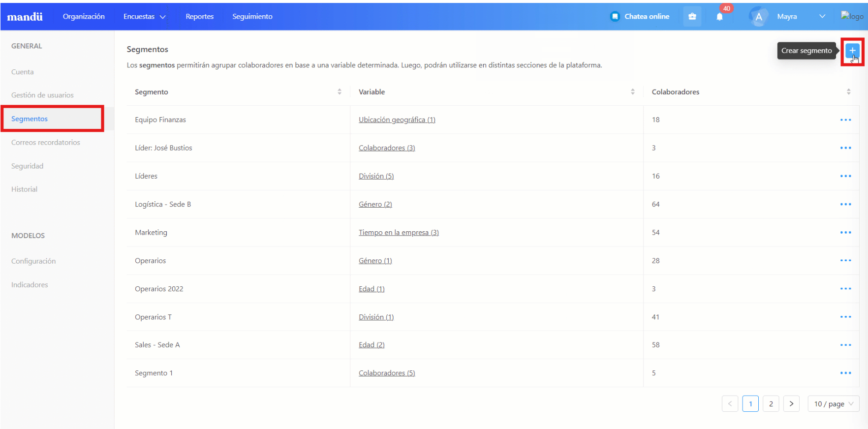The height and width of the screenshot is (429, 868).
Task: Click the Chatea online label
Action: [647, 17]
